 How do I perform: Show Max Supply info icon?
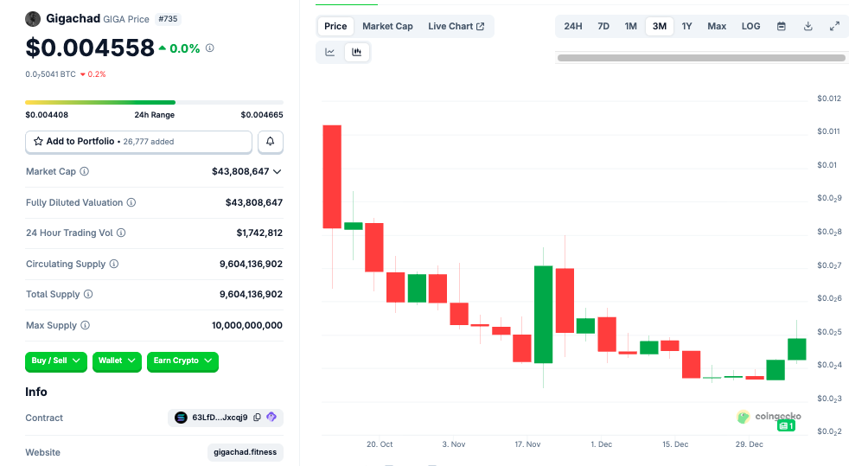pyautogui.click(x=86, y=325)
